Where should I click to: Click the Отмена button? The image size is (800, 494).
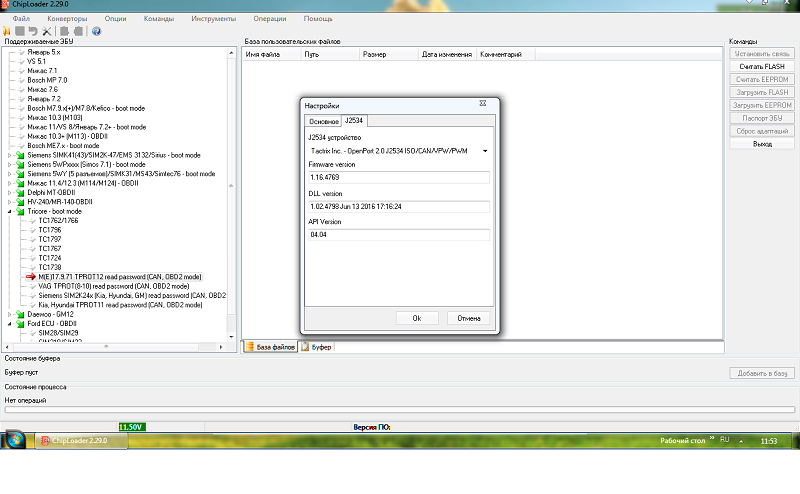click(x=469, y=318)
